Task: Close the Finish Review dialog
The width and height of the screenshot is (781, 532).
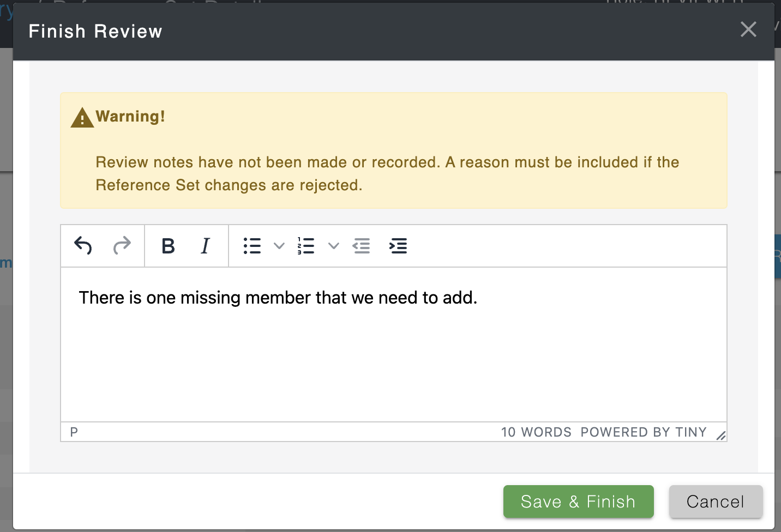Action: click(x=748, y=29)
